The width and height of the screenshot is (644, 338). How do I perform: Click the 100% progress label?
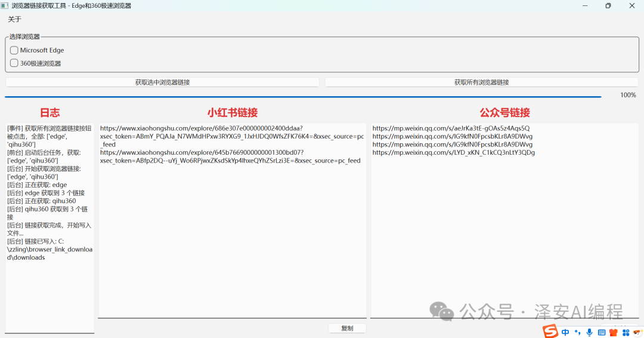[x=628, y=95]
